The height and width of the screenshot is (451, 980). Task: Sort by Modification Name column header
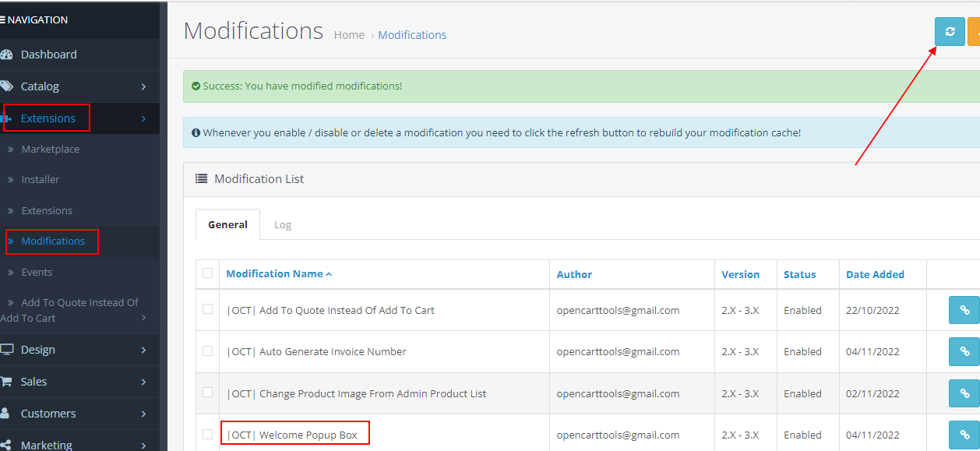coord(274,274)
